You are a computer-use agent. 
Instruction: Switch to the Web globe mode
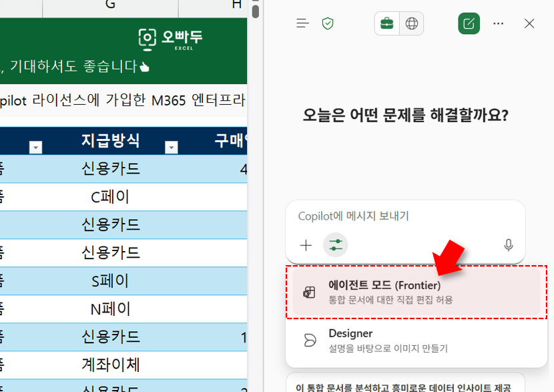[x=412, y=23]
